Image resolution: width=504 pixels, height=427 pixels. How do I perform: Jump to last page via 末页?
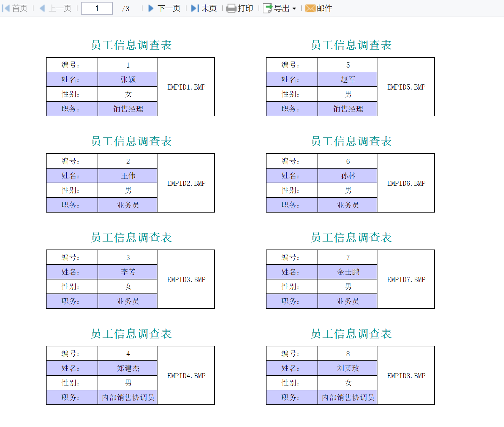click(x=209, y=8)
